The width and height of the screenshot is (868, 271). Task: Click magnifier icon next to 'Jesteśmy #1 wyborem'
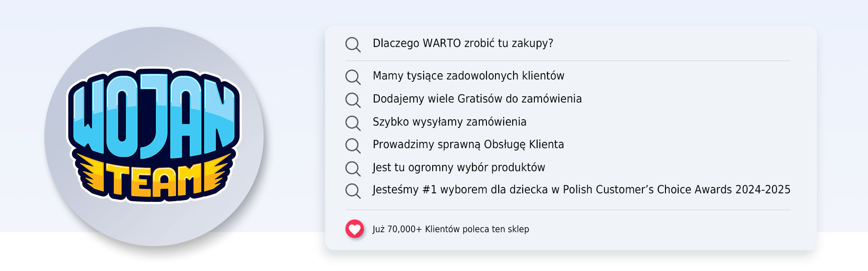[x=353, y=191]
